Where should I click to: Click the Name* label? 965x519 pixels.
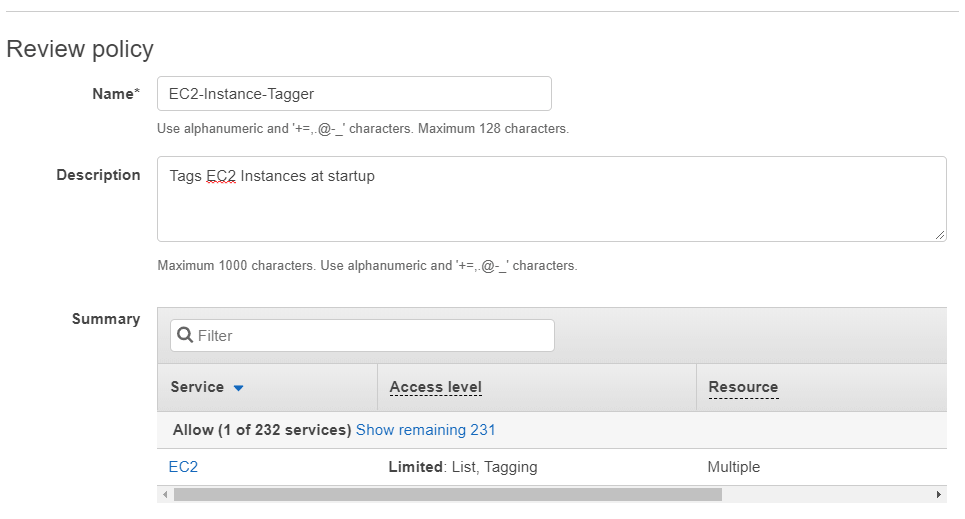116,94
